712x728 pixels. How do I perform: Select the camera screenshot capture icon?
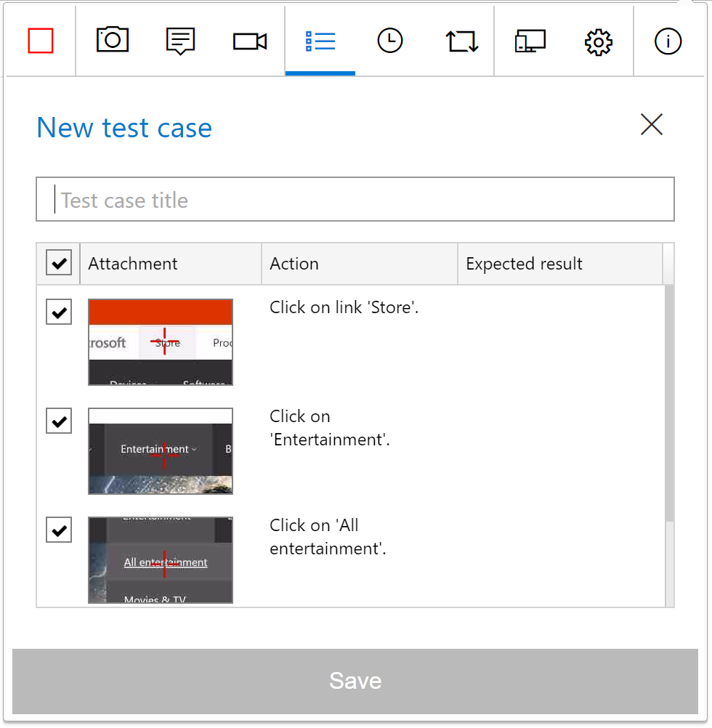pos(112,41)
